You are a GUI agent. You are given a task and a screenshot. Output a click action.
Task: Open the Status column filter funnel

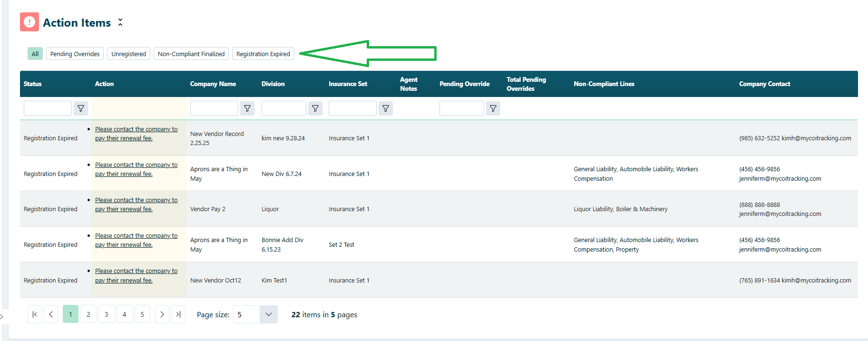[x=81, y=108]
